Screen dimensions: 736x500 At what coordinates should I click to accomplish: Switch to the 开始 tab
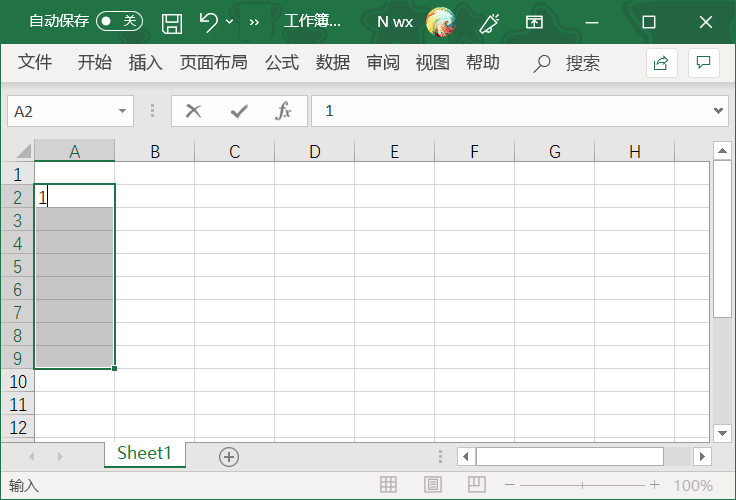[94, 62]
